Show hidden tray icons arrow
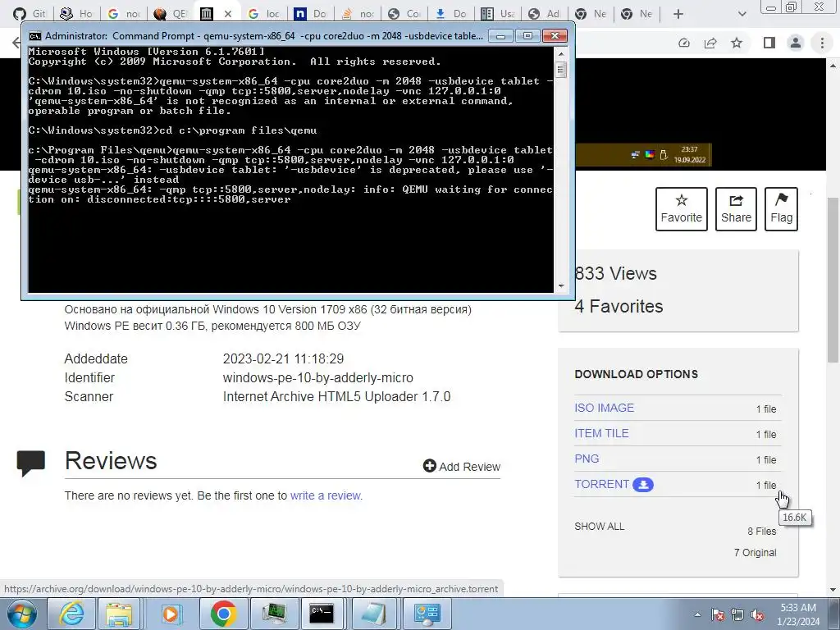 click(x=697, y=614)
